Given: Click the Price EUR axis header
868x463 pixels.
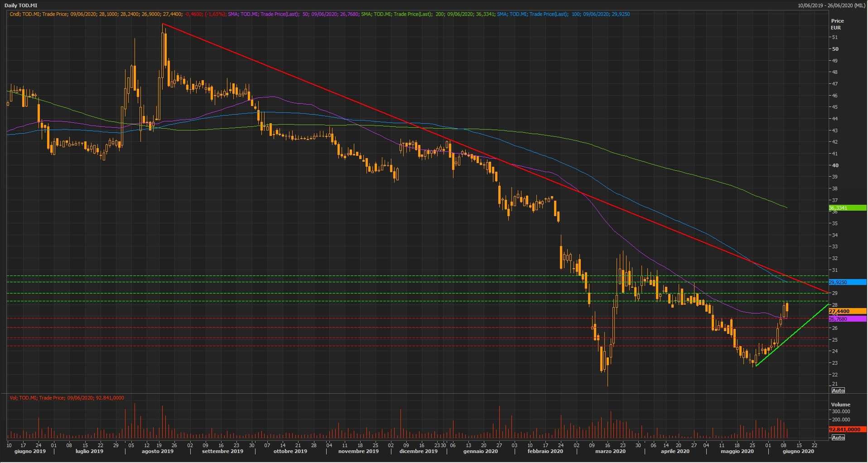Looking at the screenshot, I should pyautogui.click(x=837, y=24).
